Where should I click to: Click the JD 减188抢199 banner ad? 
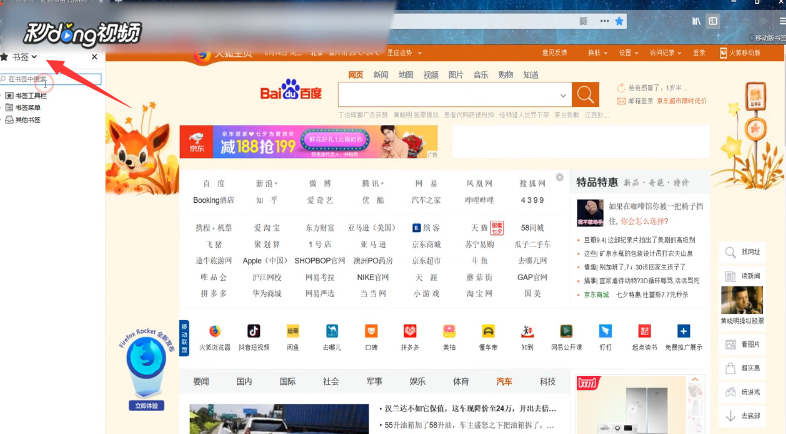pyautogui.click(x=309, y=142)
